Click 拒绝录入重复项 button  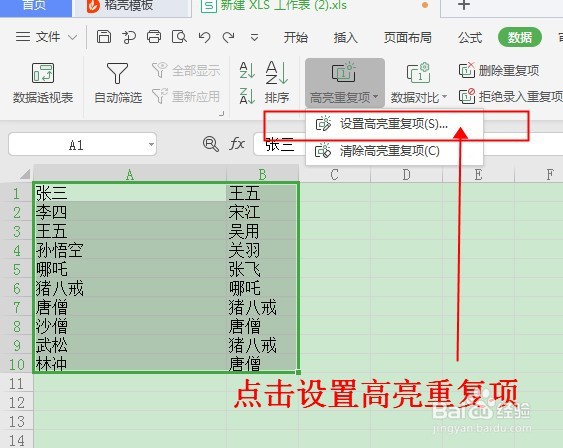(511, 96)
